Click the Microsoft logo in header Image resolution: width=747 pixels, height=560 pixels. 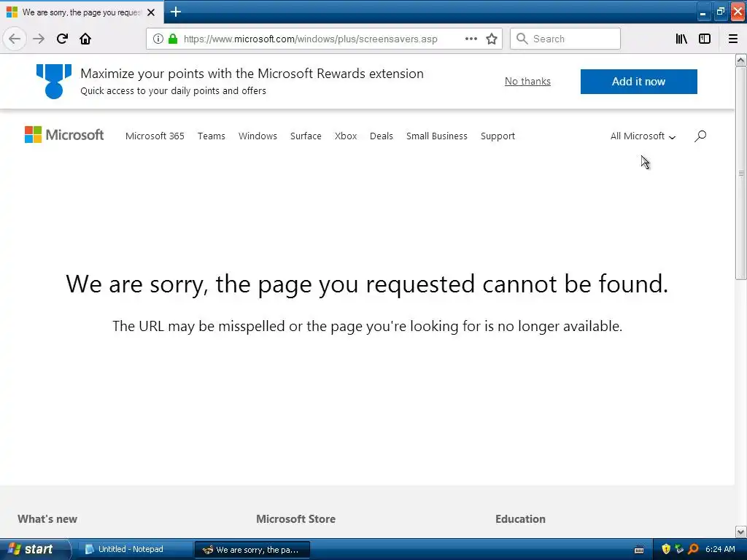tap(64, 135)
